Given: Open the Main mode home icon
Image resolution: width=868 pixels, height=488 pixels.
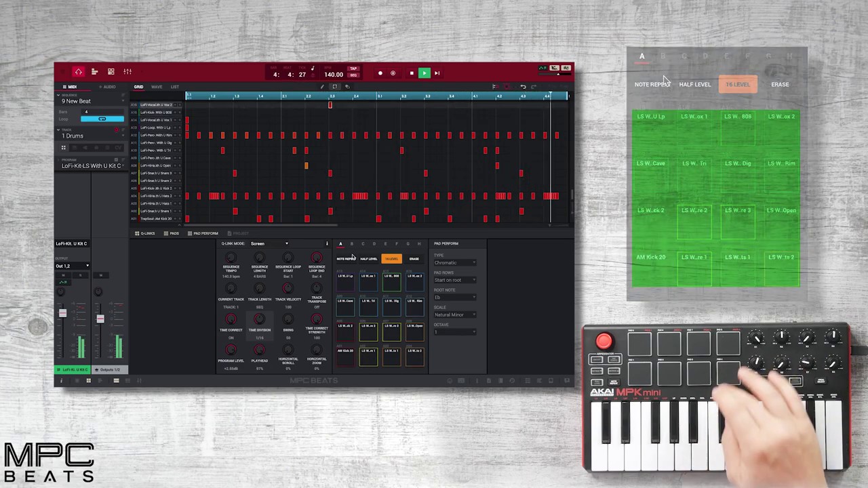Looking at the screenshot, I should tap(78, 71).
